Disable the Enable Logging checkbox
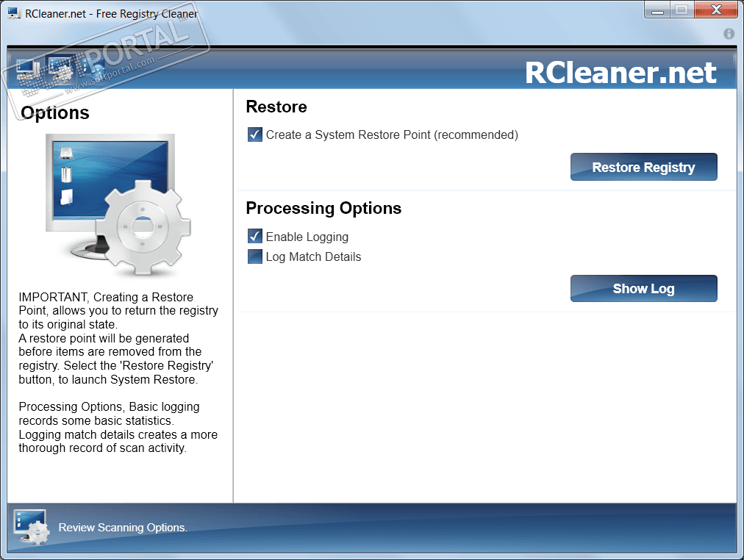Image resolution: width=744 pixels, height=560 pixels. click(255, 236)
